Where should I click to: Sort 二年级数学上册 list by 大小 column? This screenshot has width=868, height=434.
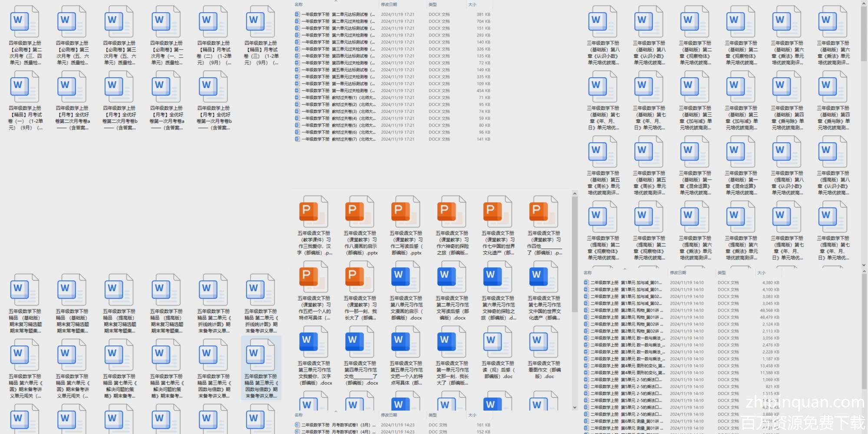click(x=761, y=273)
